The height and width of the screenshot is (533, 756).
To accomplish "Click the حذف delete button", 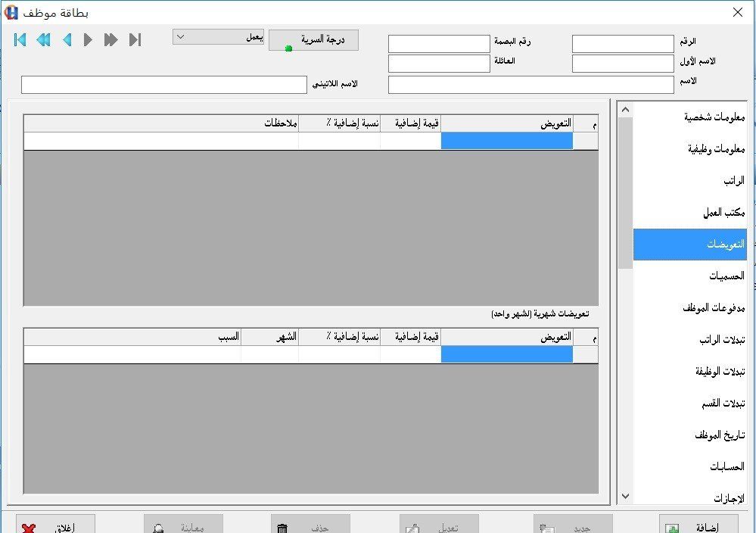I will click(310, 525).
